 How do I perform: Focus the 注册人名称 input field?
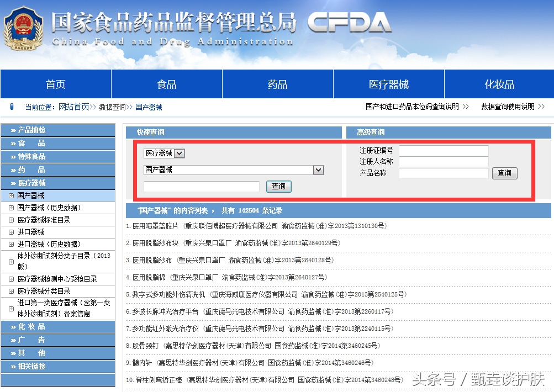[x=444, y=162]
